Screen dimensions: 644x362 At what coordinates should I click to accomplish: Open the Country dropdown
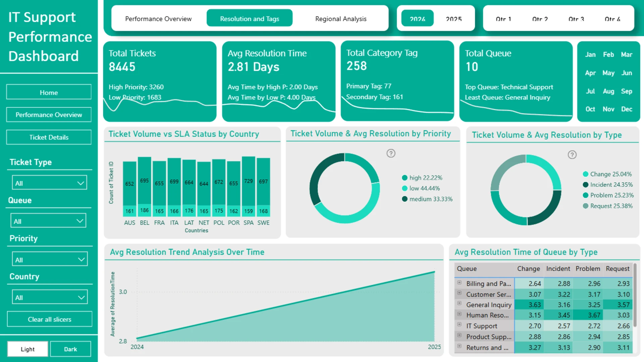click(x=49, y=297)
